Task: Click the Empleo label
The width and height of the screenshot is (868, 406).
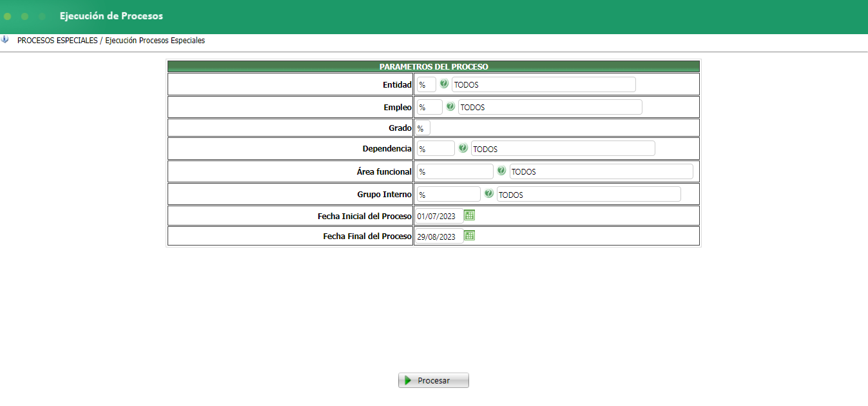Action: pos(397,107)
